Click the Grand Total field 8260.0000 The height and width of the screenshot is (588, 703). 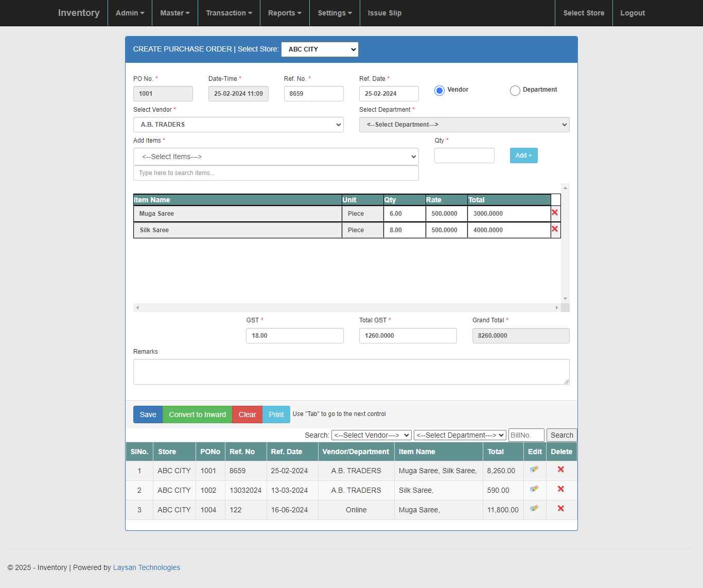click(521, 336)
